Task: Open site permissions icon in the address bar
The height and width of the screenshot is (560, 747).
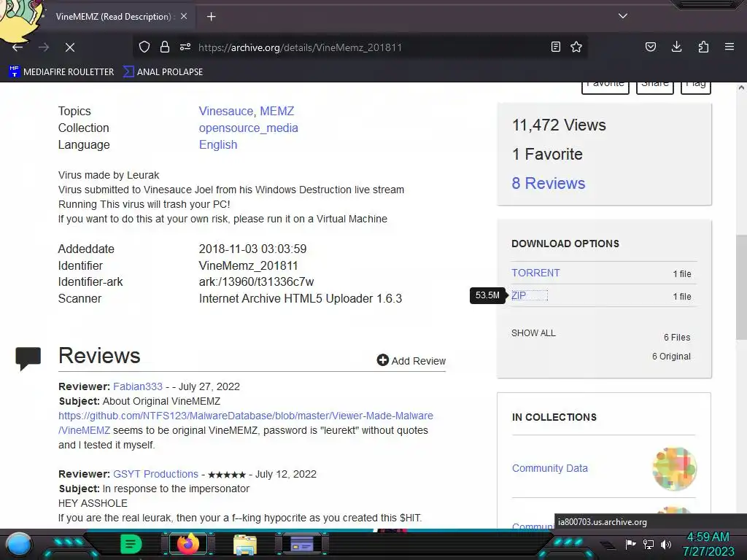Action: [185, 47]
